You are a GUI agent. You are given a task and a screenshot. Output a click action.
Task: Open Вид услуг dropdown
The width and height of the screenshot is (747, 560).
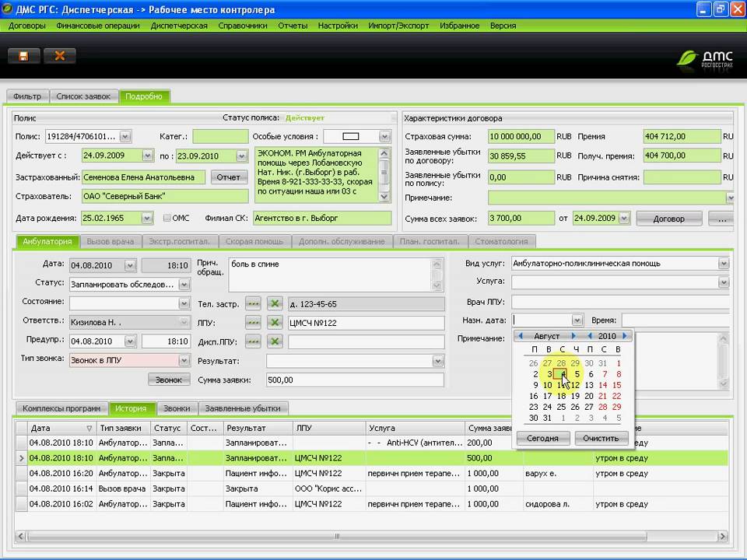pyautogui.click(x=724, y=264)
